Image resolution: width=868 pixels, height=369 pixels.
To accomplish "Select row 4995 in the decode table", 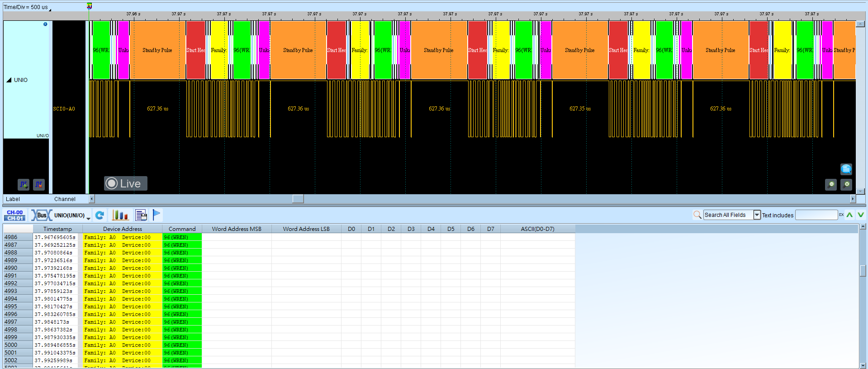I will coord(289,307).
